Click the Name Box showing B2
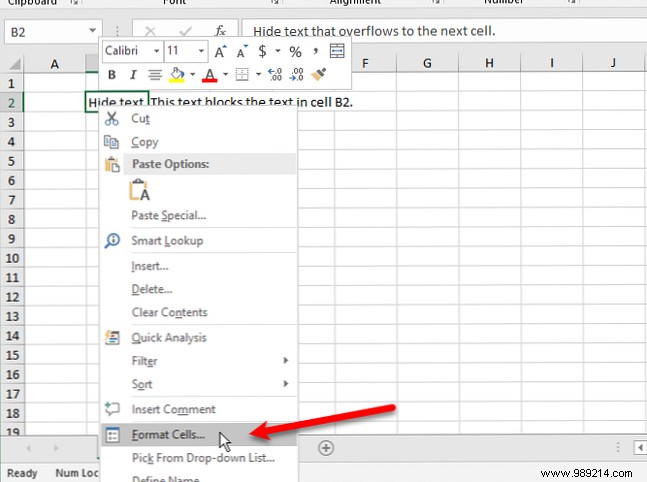Image resolution: width=647 pixels, height=482 pixels. 46,32
